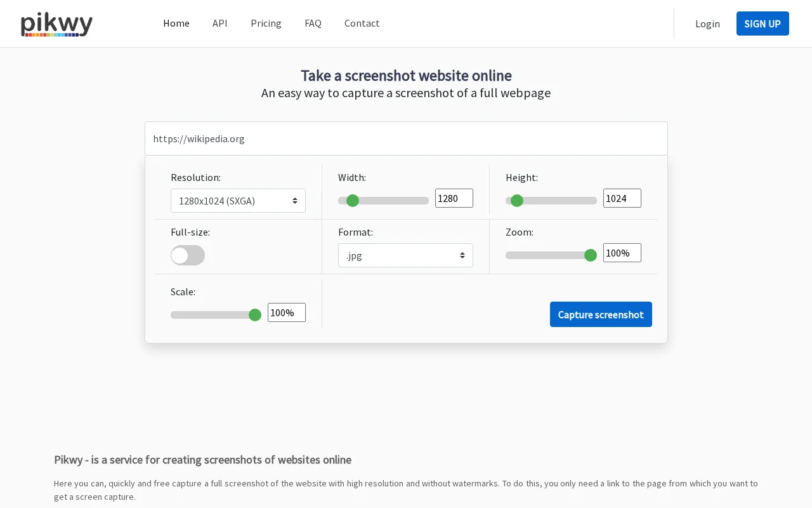Click the 'Full-size:' label
The height and width of the screenshot is (508, 812).
(x=190, y=232)
